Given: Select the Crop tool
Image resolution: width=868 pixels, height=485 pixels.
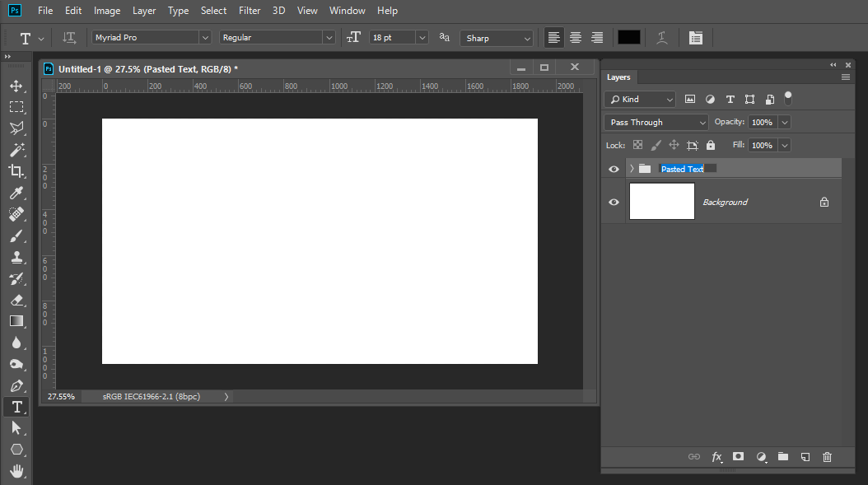Looking at the screenshot, I should pos(16,171).
